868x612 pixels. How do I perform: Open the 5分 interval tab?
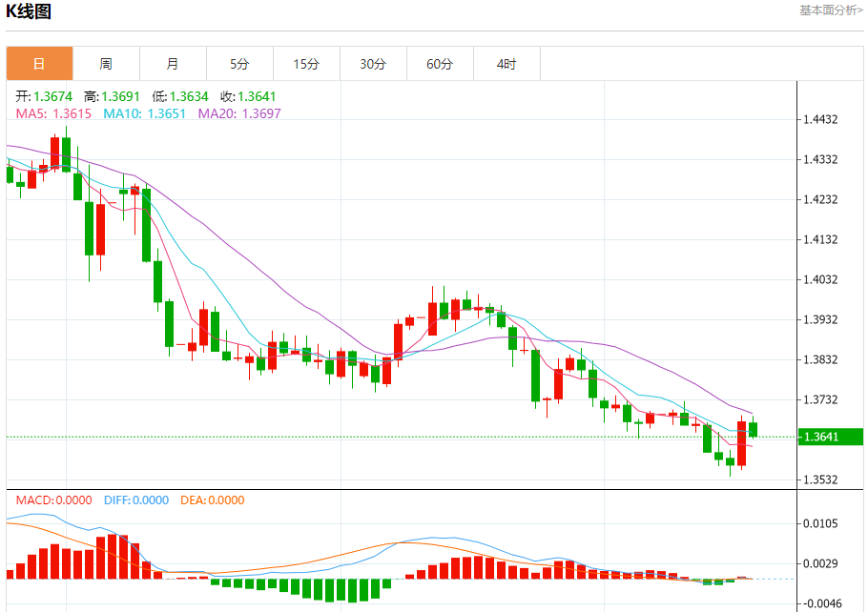pos(239,64)
